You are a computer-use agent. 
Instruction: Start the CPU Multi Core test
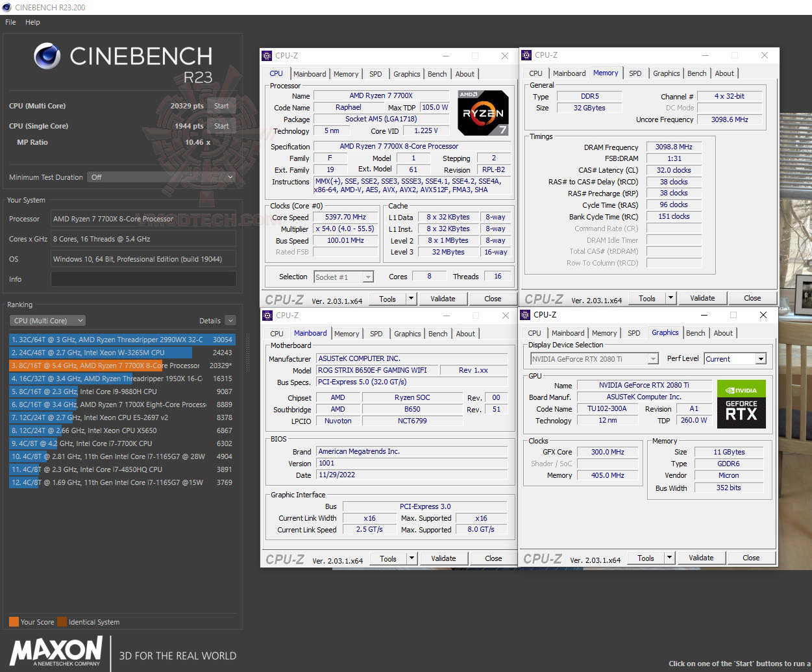[221, 106]
